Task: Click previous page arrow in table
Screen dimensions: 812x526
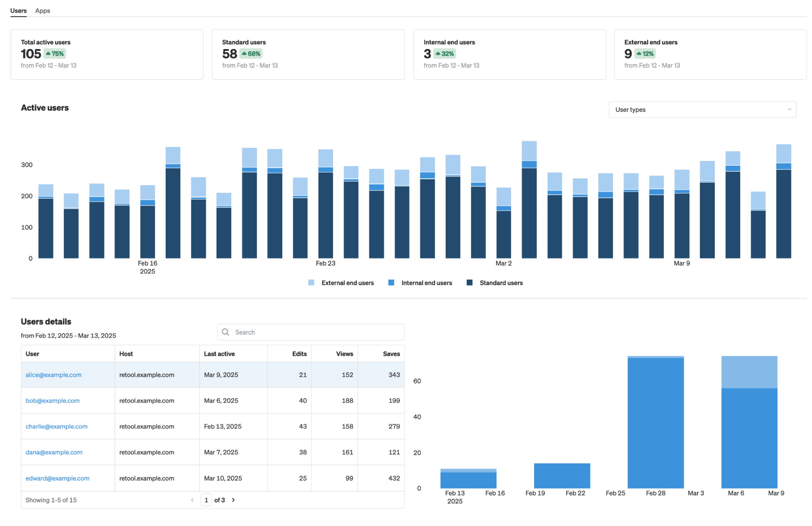Action: [x=192, y=500]
